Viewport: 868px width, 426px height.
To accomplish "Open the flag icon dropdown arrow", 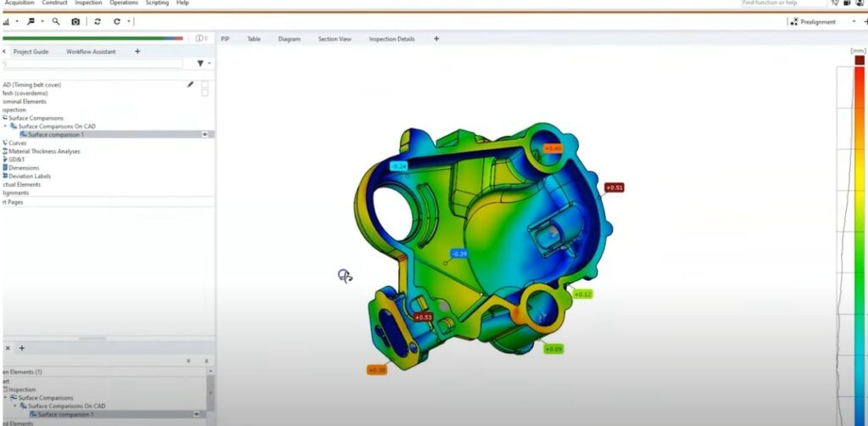I will pos(42,21).
